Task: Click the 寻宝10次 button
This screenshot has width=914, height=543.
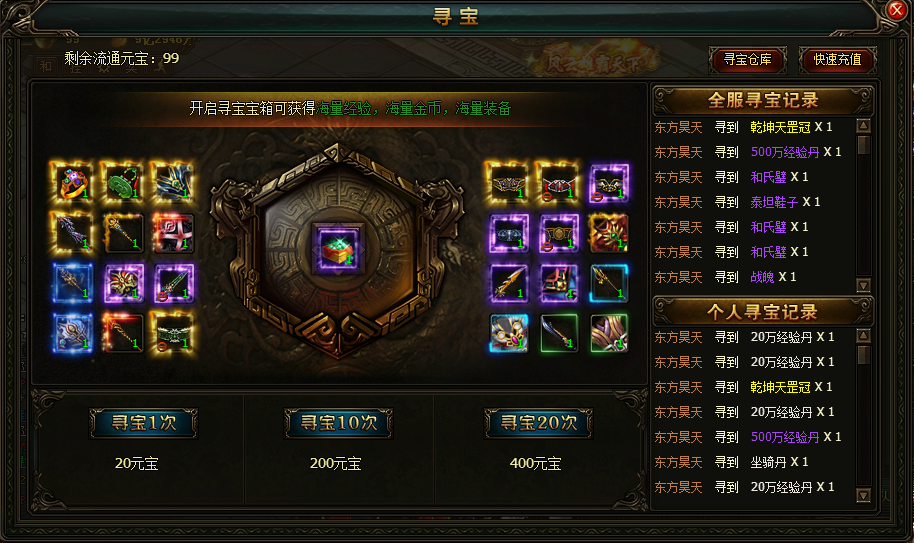Action: tap(339, 423)
